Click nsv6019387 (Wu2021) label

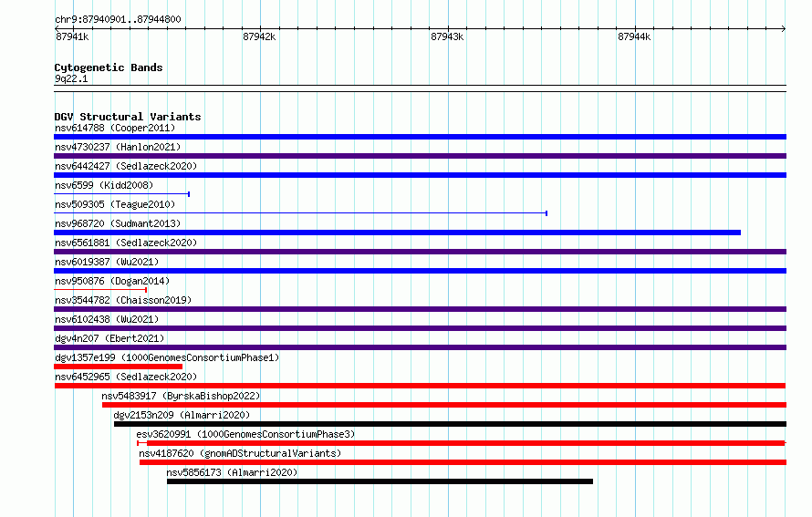click(107, 262)
